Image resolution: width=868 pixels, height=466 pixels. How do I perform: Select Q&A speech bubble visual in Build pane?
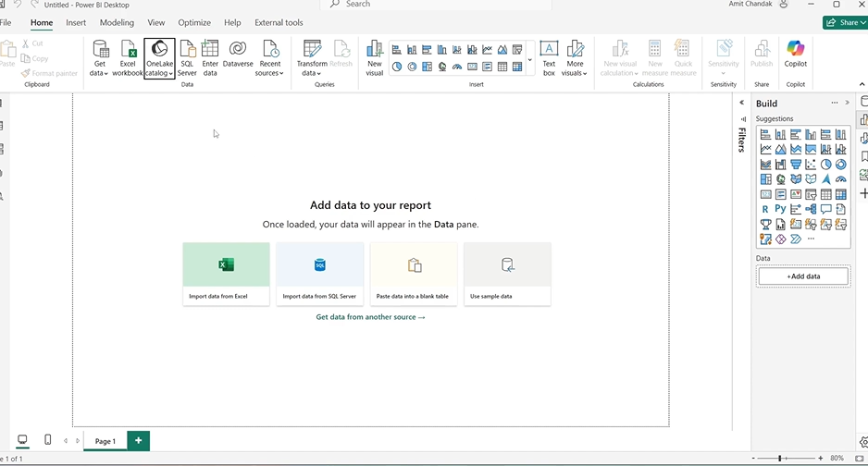tap(826, 209)
